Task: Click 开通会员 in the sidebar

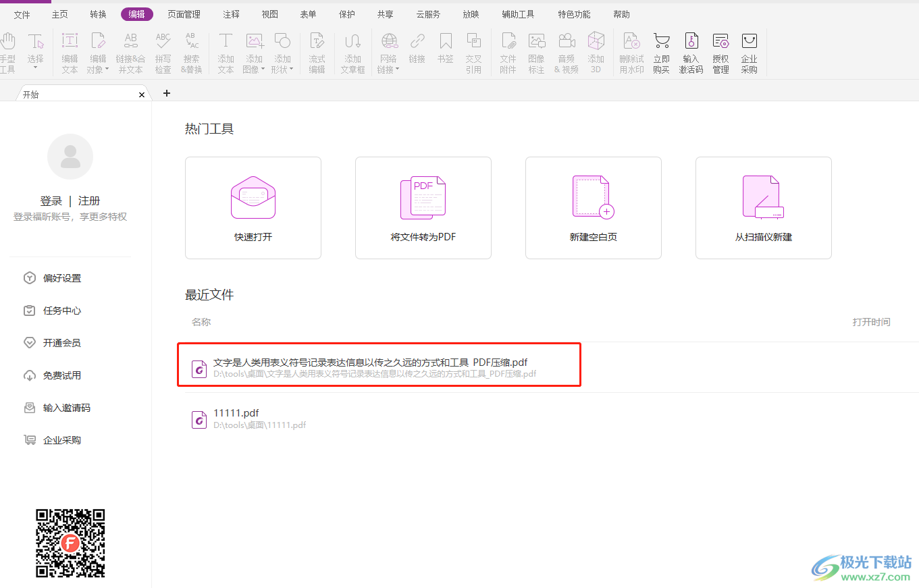Action: [x=53, y=343]
